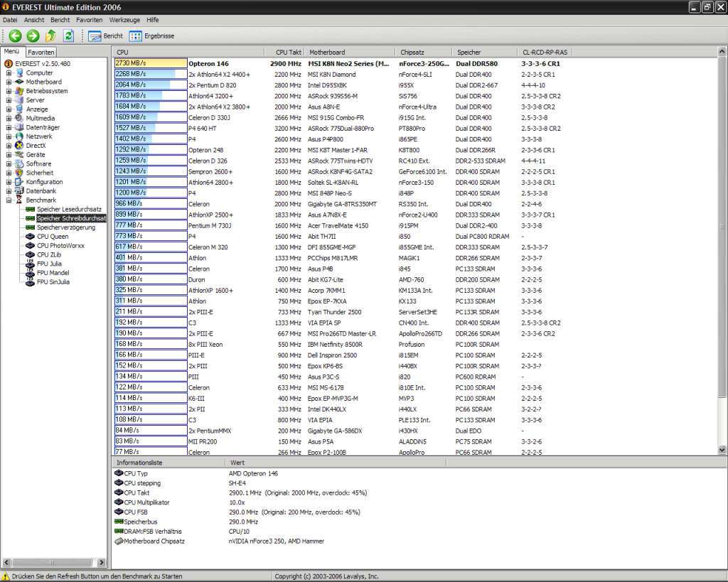This screenshot has height=582, width=728.
Task: Select the DirectX icon in tree
Action: pyautogui.click(x=19, y=145)
